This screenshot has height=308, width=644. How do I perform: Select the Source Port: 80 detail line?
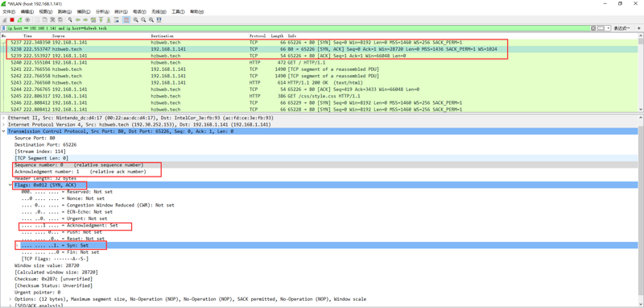coord(35,138)
